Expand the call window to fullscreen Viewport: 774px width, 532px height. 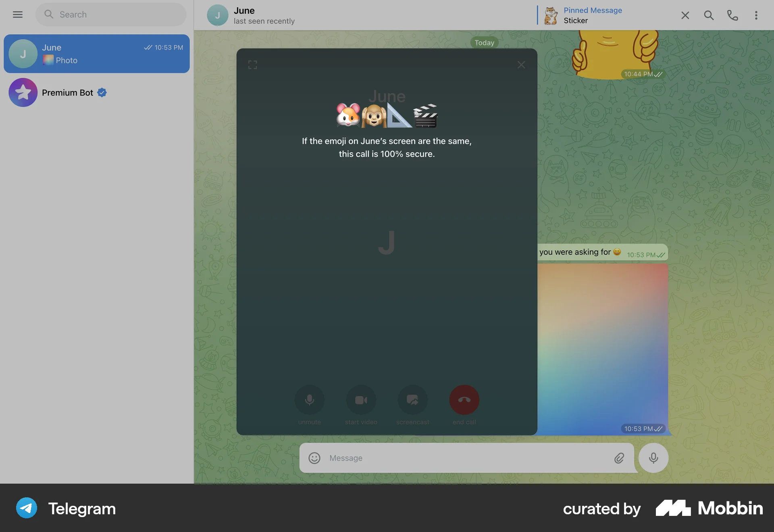point(252,64)
